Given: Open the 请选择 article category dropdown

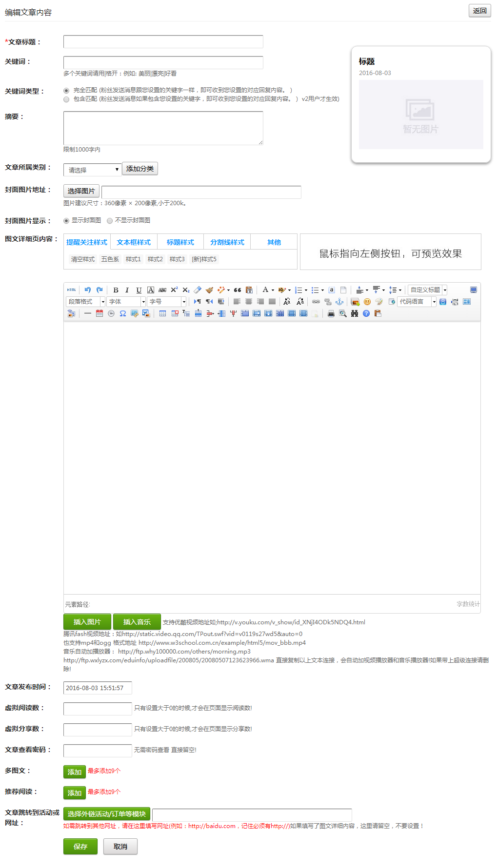Looking at the screenshot, I should (92, 170).
